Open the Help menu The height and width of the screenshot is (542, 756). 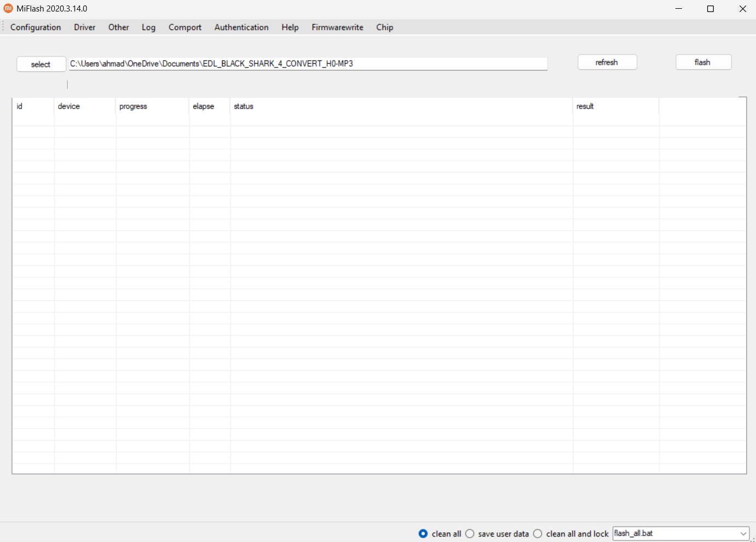coord(290,27)
